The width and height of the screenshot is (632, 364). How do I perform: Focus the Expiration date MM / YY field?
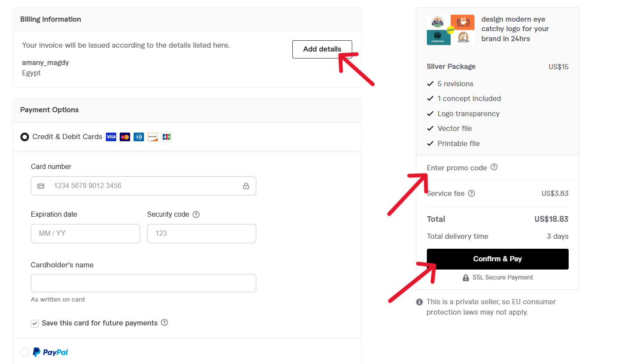(85, 234)
